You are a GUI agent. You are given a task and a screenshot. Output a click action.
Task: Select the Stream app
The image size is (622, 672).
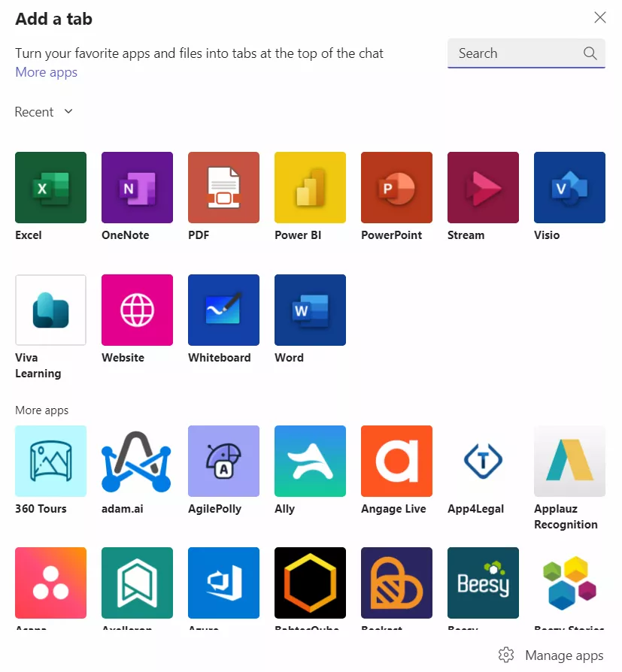pyautogui.click(x=483, y=187)
